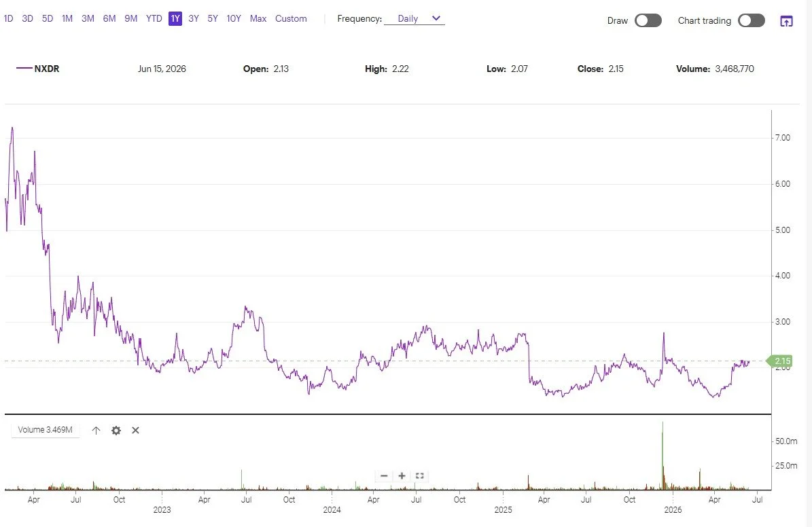Zoom in chart with plus icon
The height and width of the screenshot is (527, 812).
tap(402, 476)
